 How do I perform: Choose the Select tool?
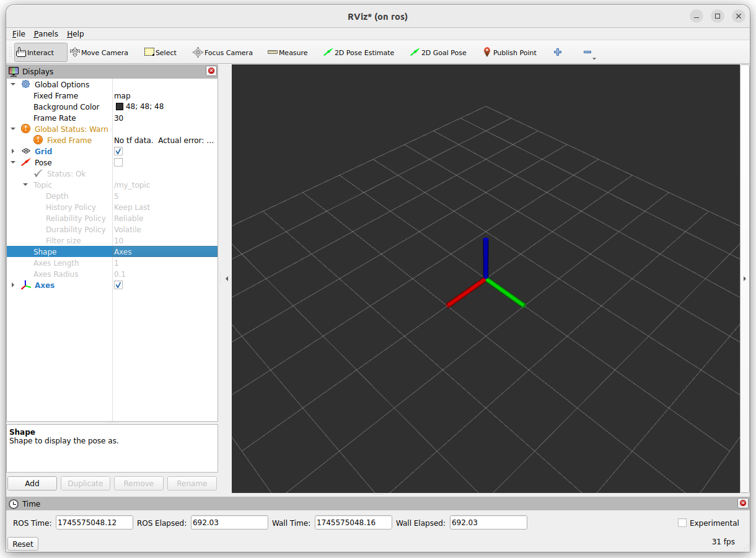160,53
